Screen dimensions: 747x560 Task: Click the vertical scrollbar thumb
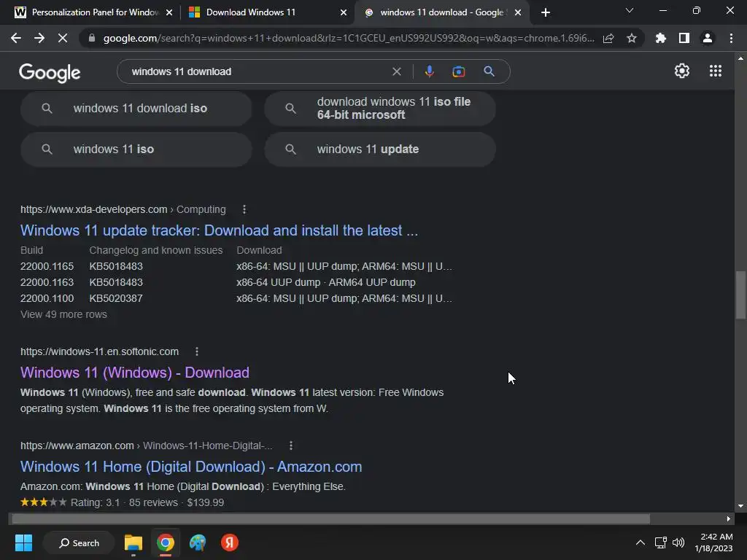point(740,295)
